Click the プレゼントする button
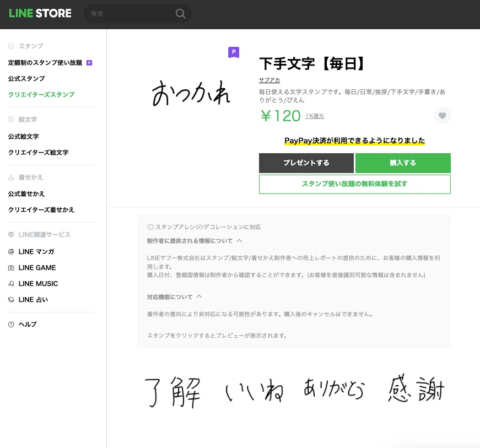 [x=306, y=163]
